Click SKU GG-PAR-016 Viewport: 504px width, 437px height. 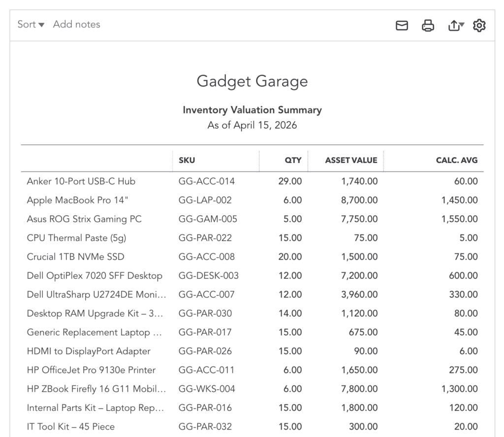coord(205,408)
